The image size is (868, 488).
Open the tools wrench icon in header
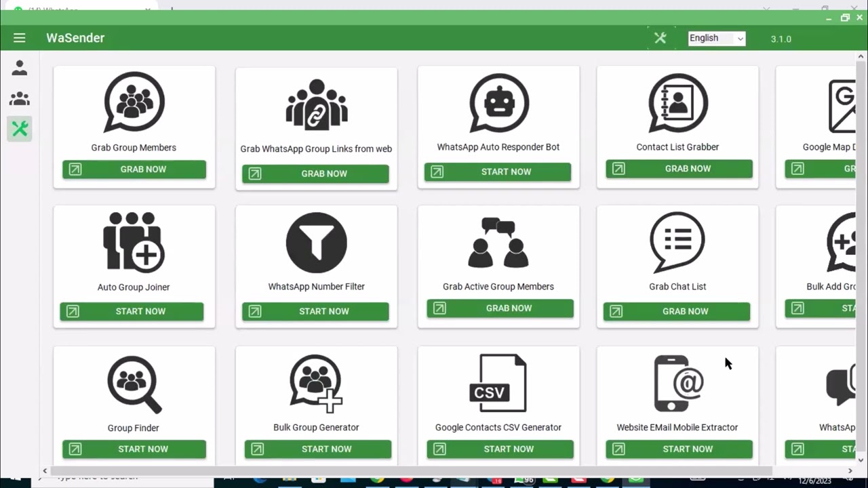(x=660, y=38)
